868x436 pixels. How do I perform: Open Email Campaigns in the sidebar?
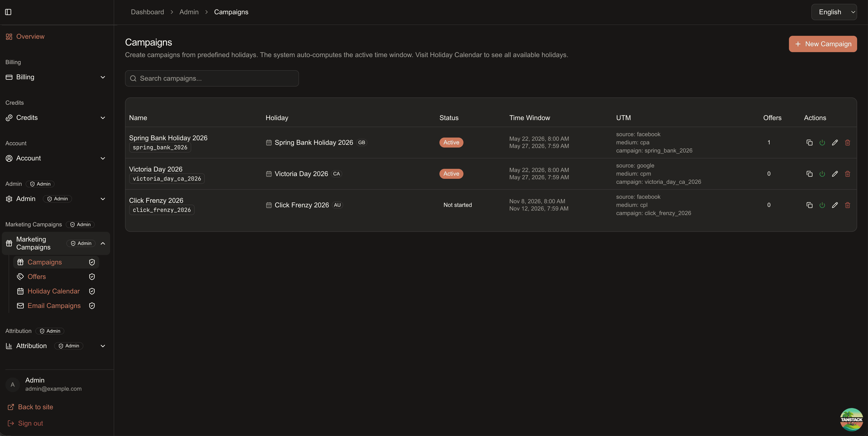point(56,306)
